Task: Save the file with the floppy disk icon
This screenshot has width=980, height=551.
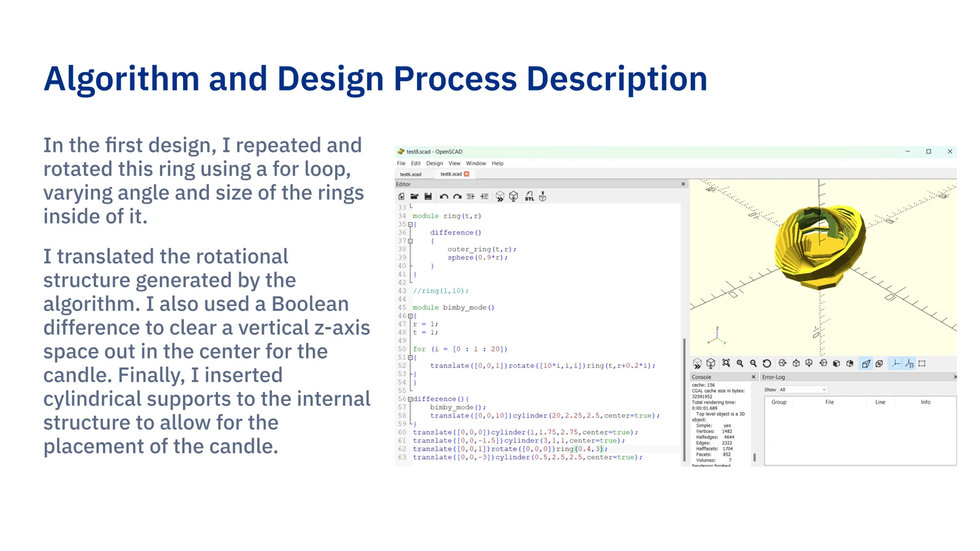Action: tap(428, 197)
